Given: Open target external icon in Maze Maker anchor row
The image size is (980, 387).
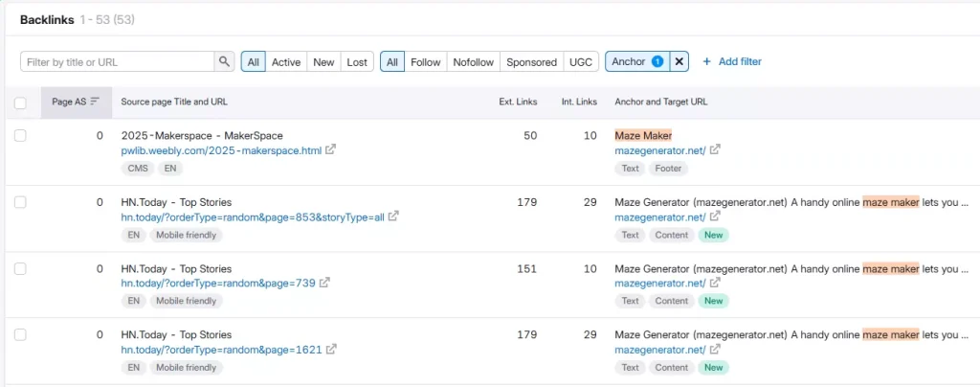Looking at the screenshot, I should pyautogui.click(x=715, y=150).
